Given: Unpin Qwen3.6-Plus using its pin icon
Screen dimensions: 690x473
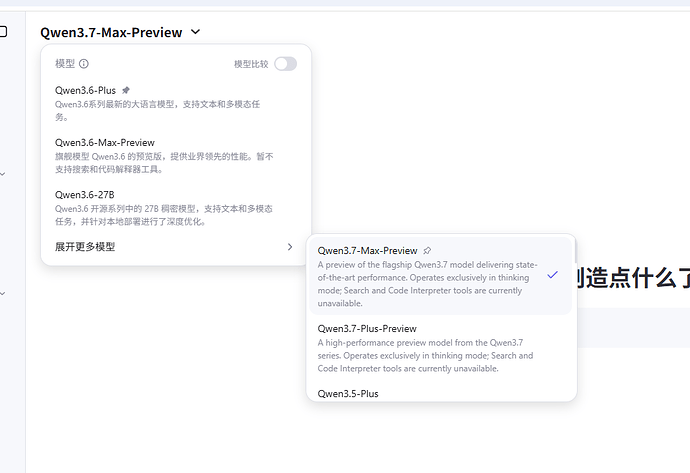Looking at the screenshot, I should pos(126,90).
